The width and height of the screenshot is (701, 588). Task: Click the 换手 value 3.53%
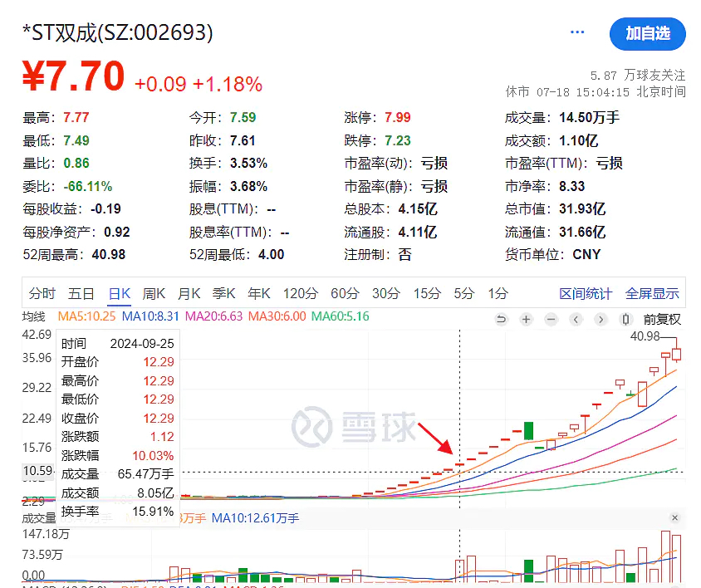tap(248, 164)
